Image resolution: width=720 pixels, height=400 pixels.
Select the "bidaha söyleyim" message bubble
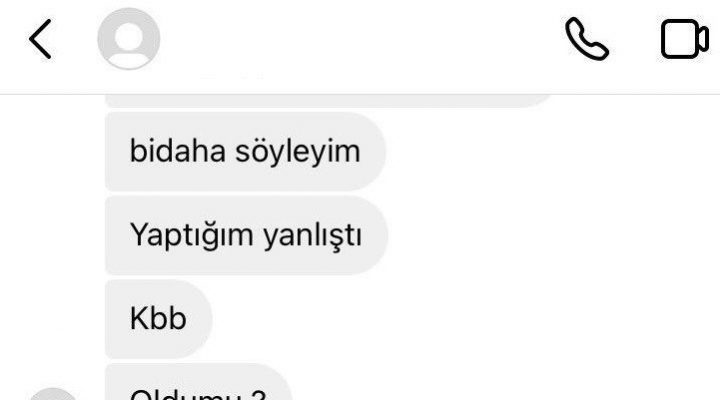[x=245, y=151]
